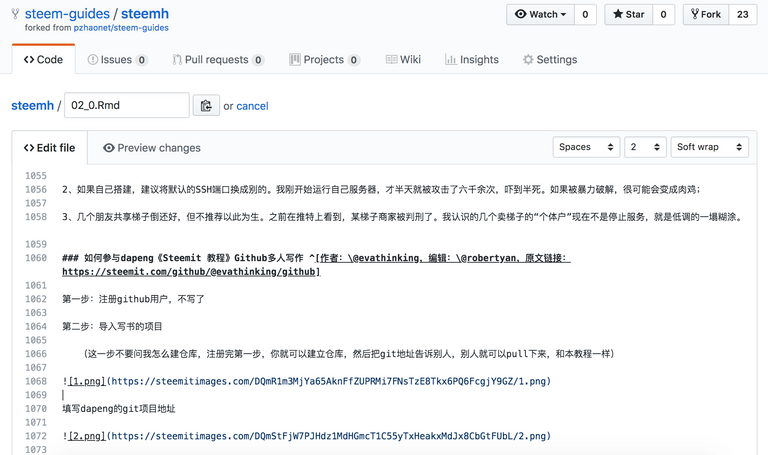Click the steemh breadcrumb link
The height and width of the screenshot is (455, 768).
[32, 106]
